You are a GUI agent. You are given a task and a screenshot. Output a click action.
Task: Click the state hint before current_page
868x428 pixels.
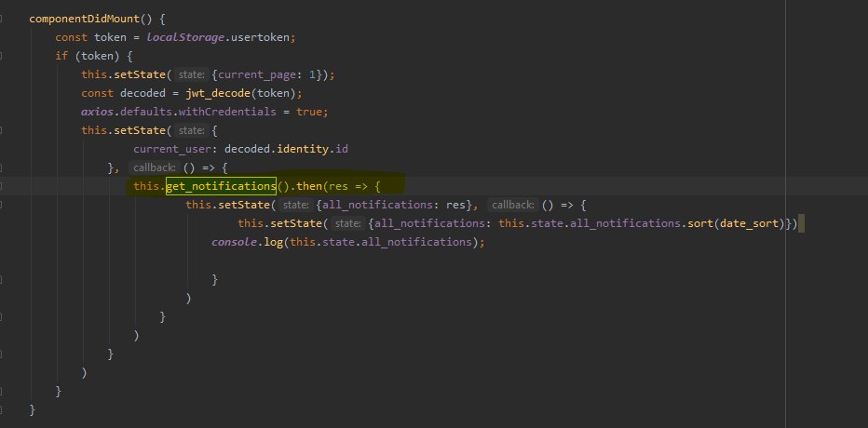(192, 74)
